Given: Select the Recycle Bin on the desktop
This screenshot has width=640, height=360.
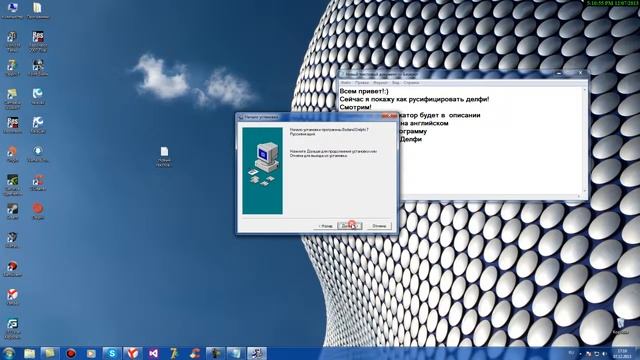Looking at the screenshot, I should point(620,326).
